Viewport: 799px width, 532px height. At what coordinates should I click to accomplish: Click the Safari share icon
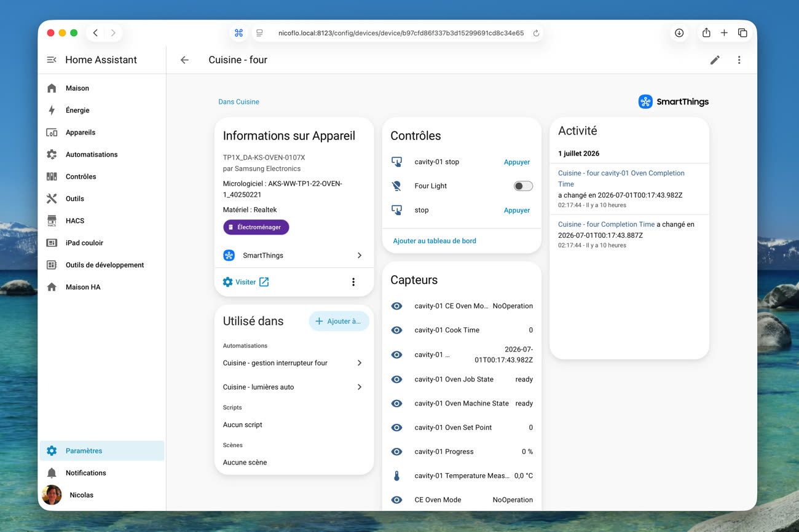pos(706,33)
